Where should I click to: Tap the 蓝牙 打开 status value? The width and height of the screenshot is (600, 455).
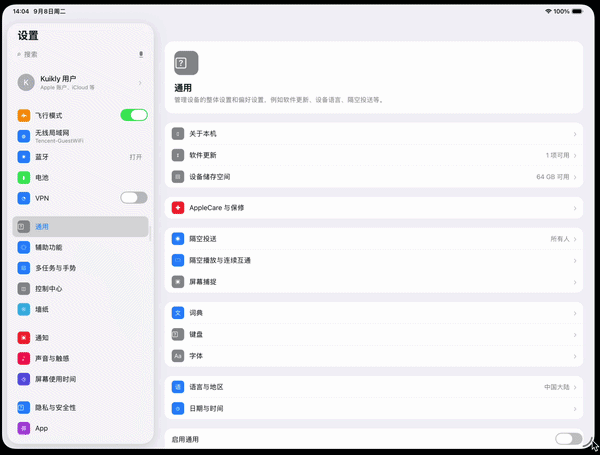135,157
